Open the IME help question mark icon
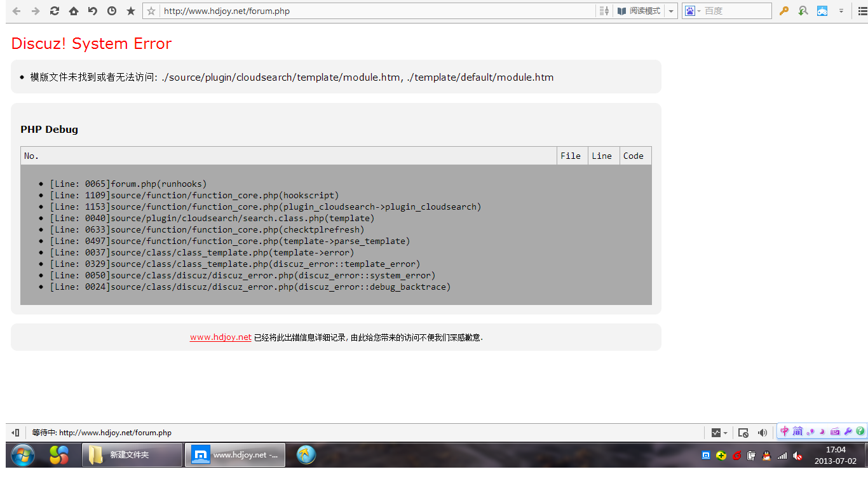Image resolution: width=868 pixels, height=488 pixels. tap(860, 431)
